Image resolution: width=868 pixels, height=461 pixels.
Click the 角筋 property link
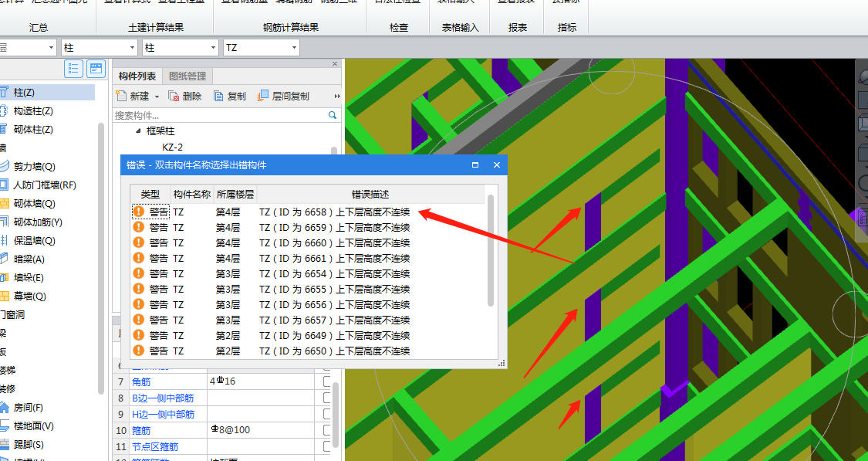[141, 381]
